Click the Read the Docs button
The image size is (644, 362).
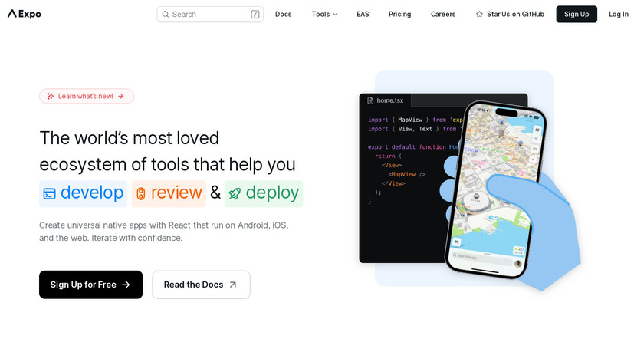pyautogui.click(x=201, y=285)
